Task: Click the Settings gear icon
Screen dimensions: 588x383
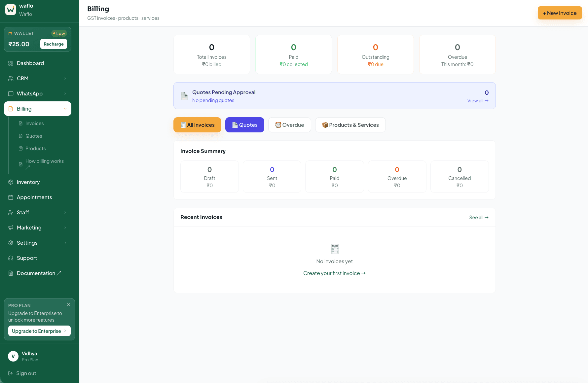Action: (x=11, y=243)
